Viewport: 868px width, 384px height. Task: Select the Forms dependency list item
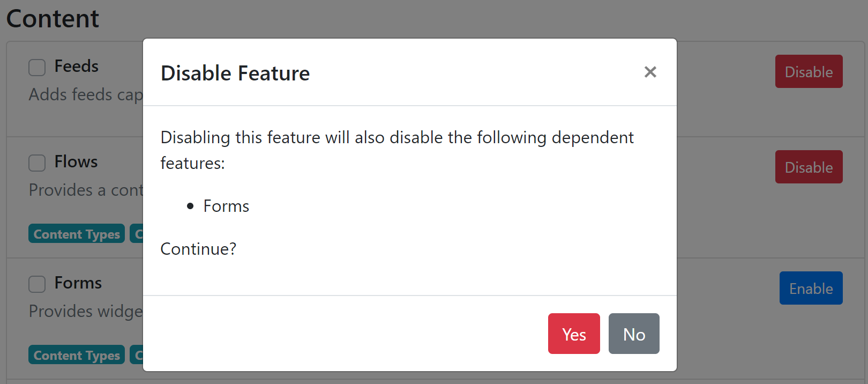pyautogui.click(x=226, y=206)
